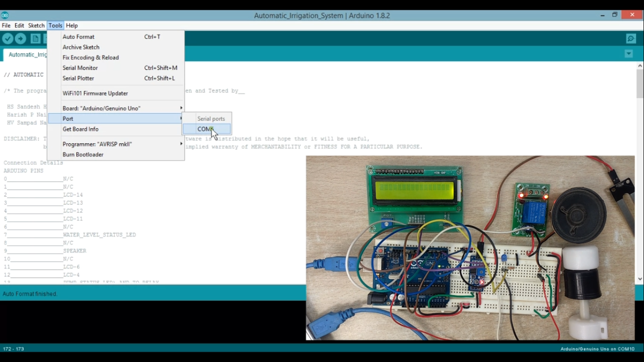
Task: Select the COM6 serial port
Action: coord(206,129)
